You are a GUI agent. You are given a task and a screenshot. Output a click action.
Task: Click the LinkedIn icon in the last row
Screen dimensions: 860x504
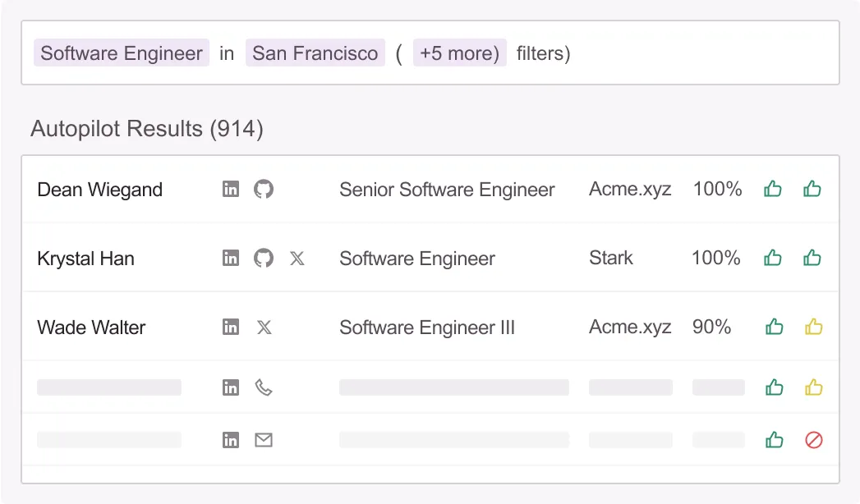tap(231, 439)
